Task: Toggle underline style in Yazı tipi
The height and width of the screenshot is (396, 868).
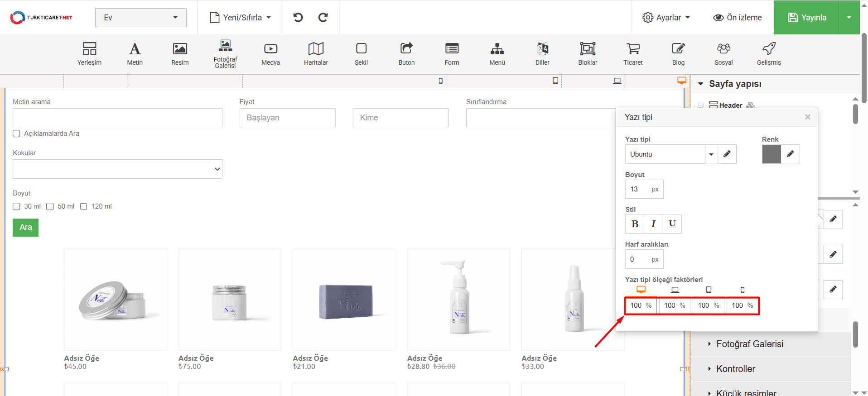Action: coord(672,224)
